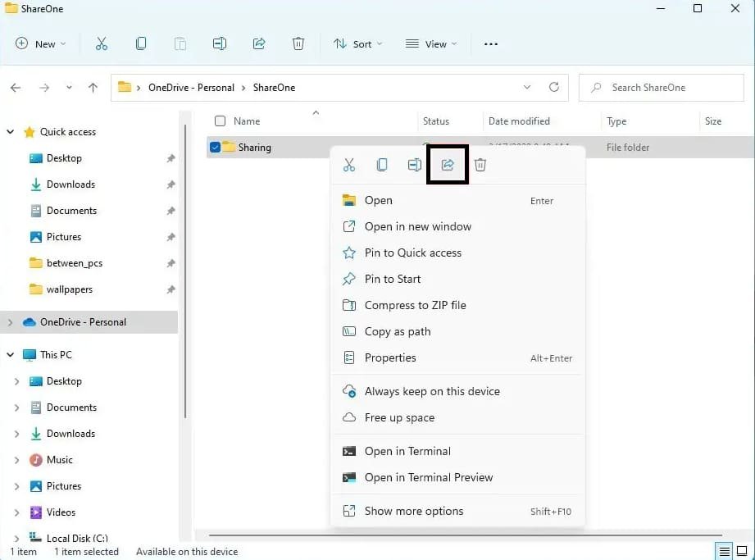Select Show more options
The width and height of the screenshot is (755, 560).
[x=414, y=511]
